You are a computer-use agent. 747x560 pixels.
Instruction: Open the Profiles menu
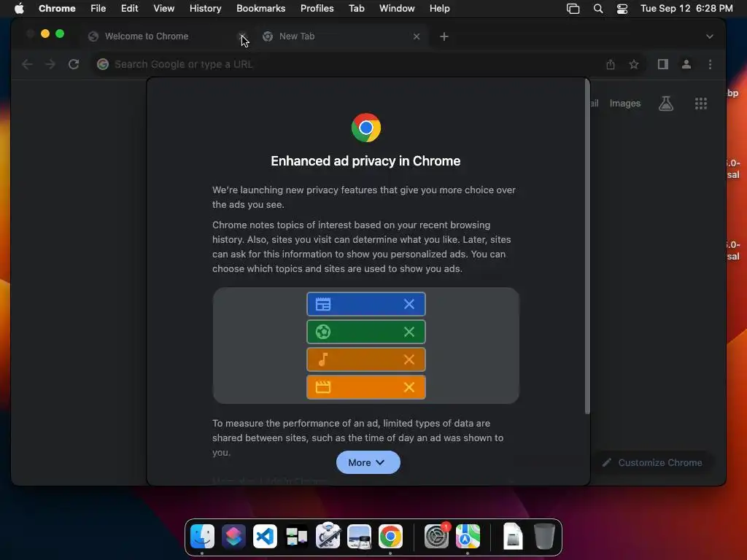coord(317,9)
